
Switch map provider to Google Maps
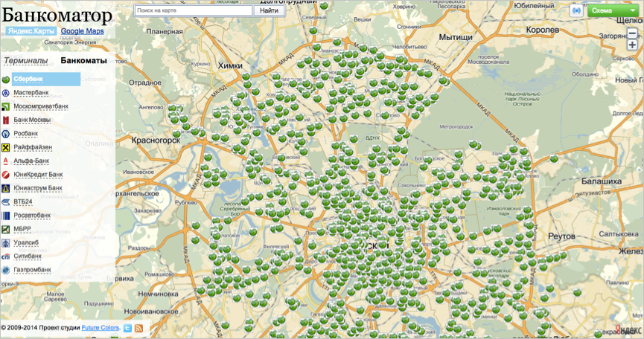coord(82,31)
